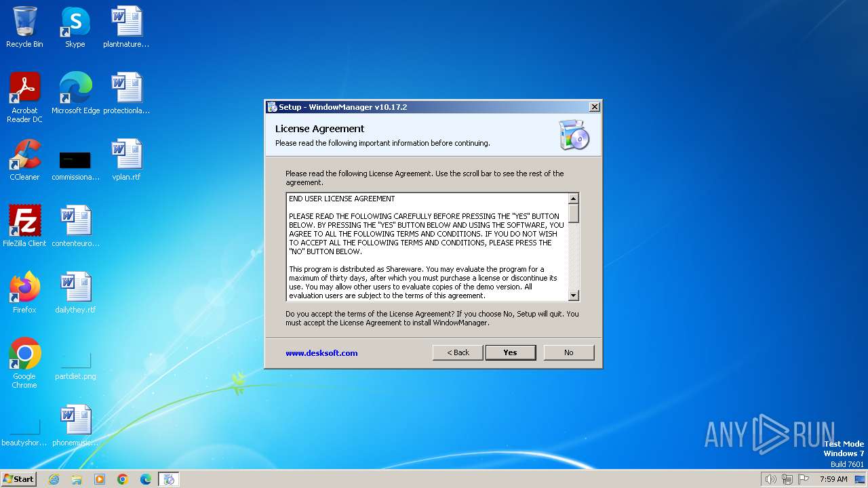Open the plantnature document on desktop
The height and width of the screenshot is (488, 868).
click(x=126, y=27)
